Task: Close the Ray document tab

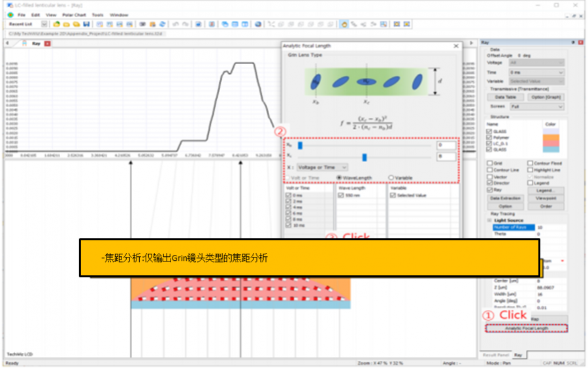Action: [48, 43]
